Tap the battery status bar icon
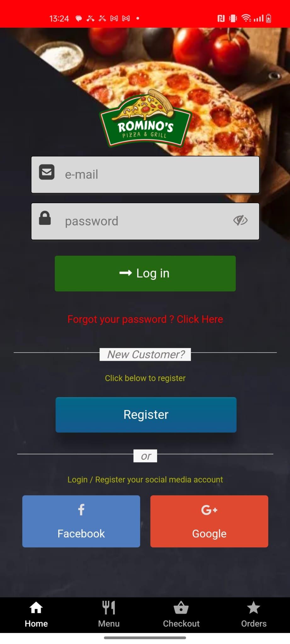 [x=269, y=18]
